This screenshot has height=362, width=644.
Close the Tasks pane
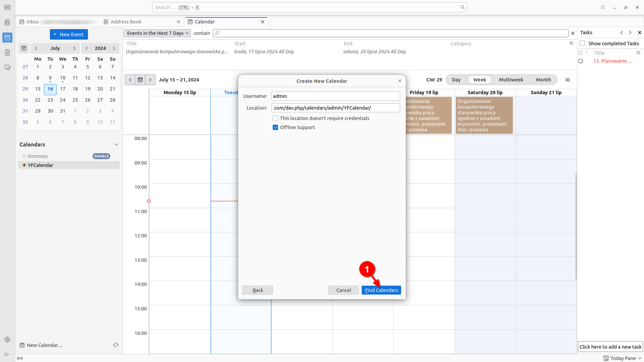pos(639,33)
